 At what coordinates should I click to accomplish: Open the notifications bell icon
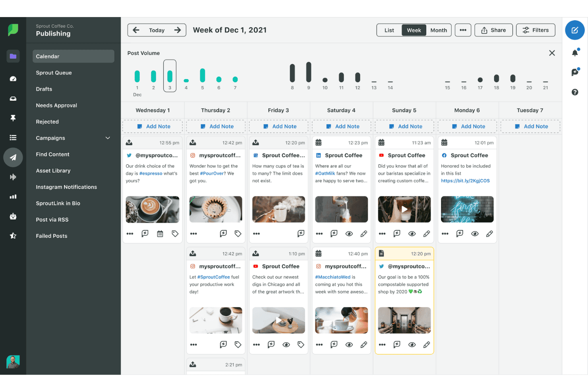click(575, 53)
